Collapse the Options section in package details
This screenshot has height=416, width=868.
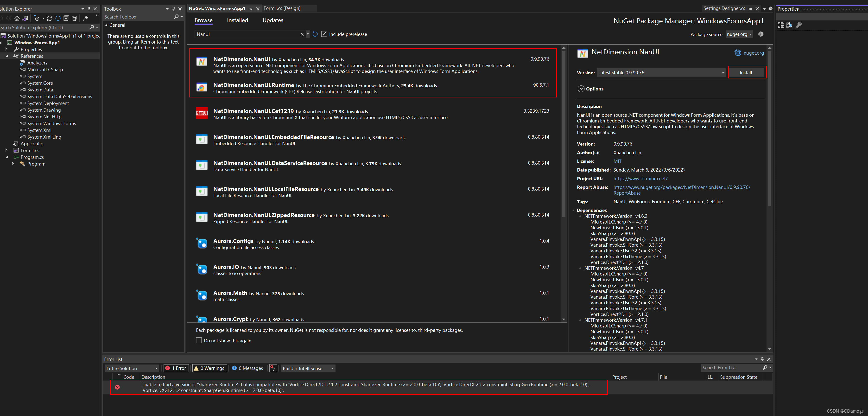click(581, 89)
